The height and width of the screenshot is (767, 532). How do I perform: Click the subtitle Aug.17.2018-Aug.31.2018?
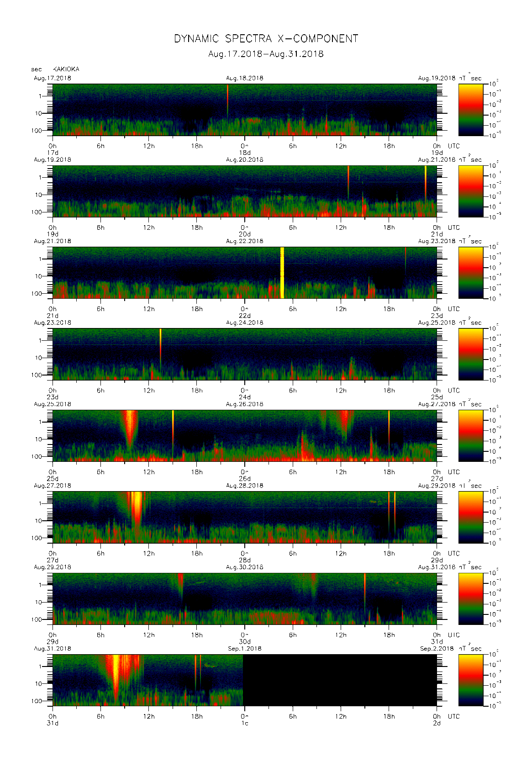[x=266, y=54]
